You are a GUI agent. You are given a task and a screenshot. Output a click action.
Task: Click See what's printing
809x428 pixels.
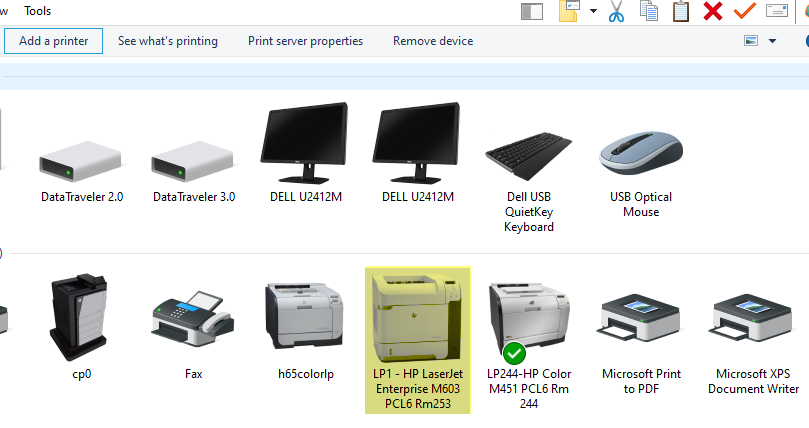tap(168, 41)
